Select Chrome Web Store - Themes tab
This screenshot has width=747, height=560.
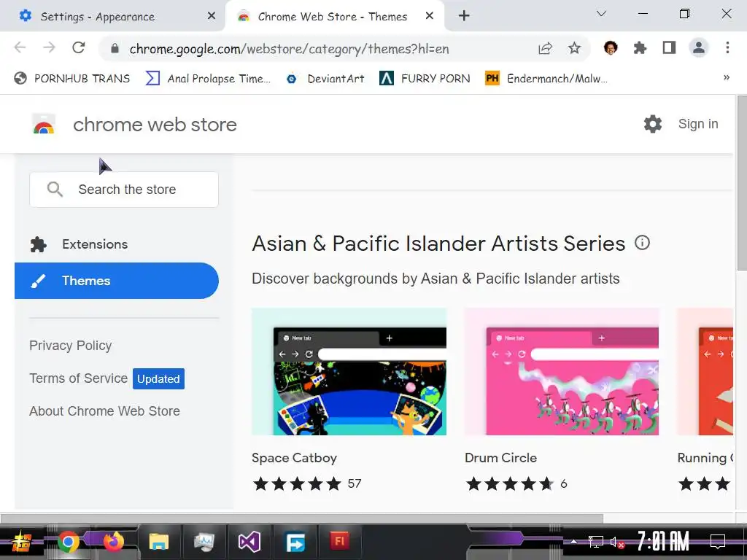tap(334, 16)
